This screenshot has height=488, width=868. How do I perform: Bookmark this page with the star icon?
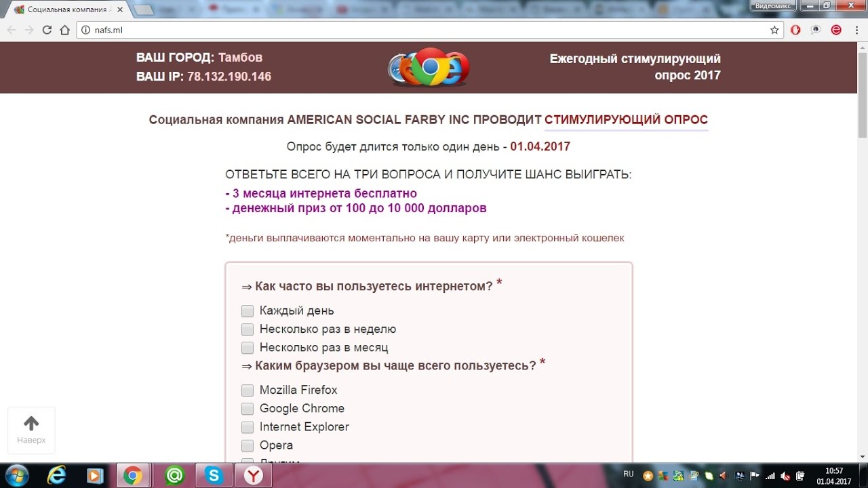pos(774,30)
